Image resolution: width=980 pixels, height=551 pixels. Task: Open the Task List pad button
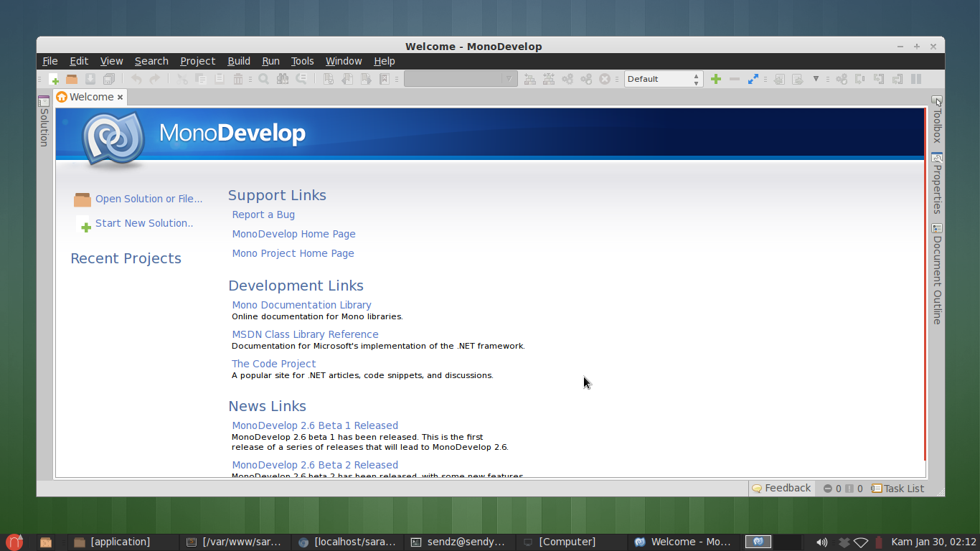click(x=897, y=489)
